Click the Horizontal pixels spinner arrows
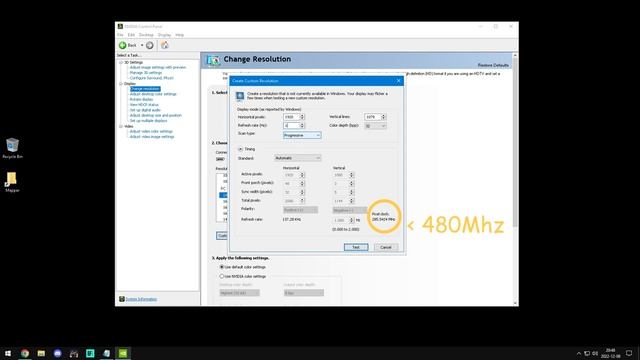 coord(302,117)
